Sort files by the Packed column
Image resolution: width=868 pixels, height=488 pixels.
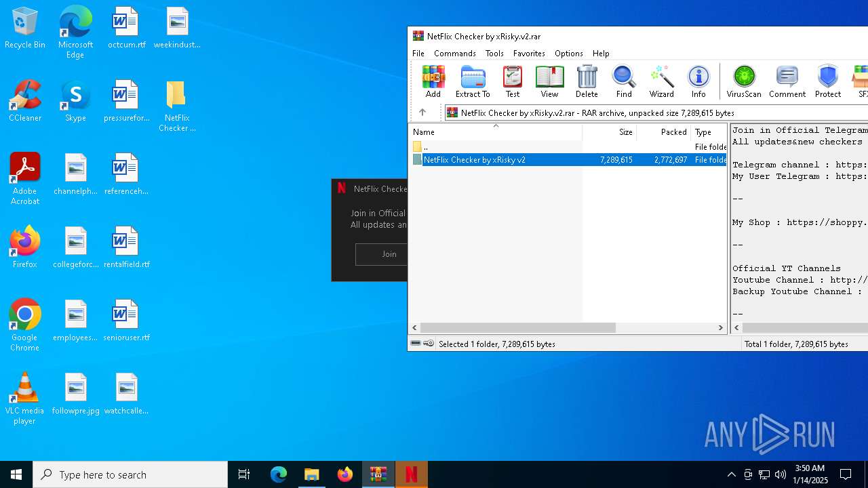click(x=663, y=132)
